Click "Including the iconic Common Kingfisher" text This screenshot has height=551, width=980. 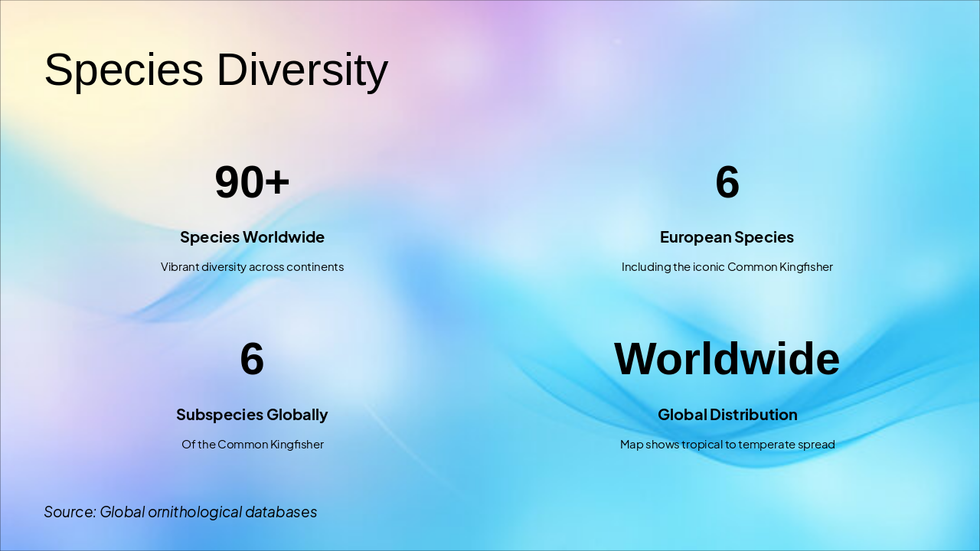pos(727,267)
